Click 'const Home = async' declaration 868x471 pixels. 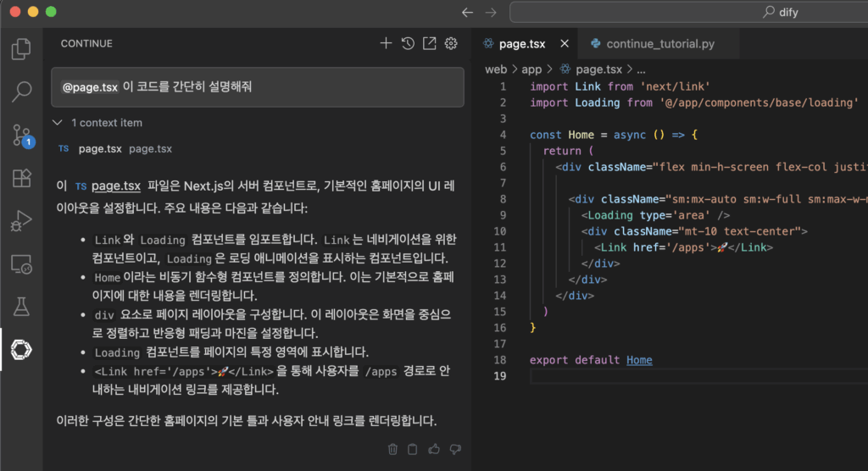tap(588, 135)
